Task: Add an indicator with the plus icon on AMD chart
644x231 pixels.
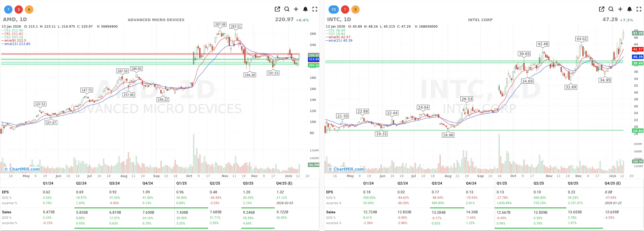Action: [x=296, y=9]
